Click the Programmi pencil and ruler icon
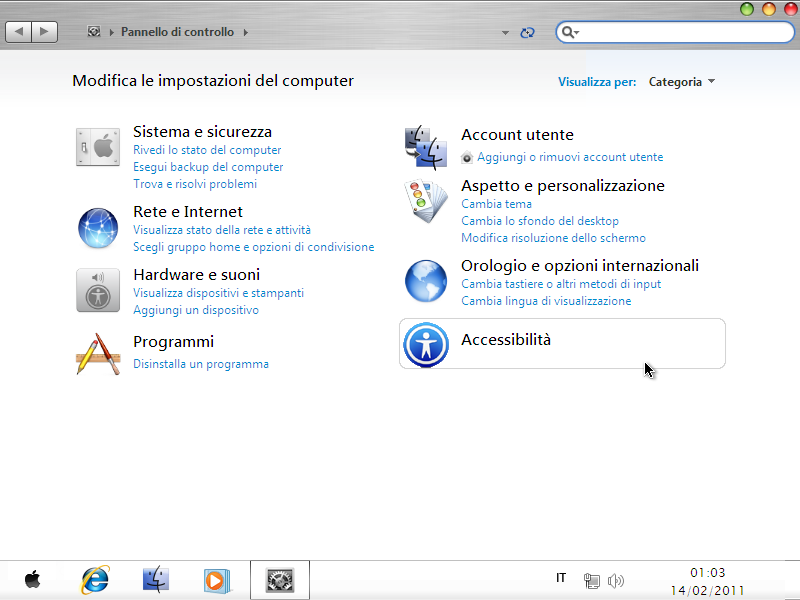The image size is (800, 600). tap(98, 354)
